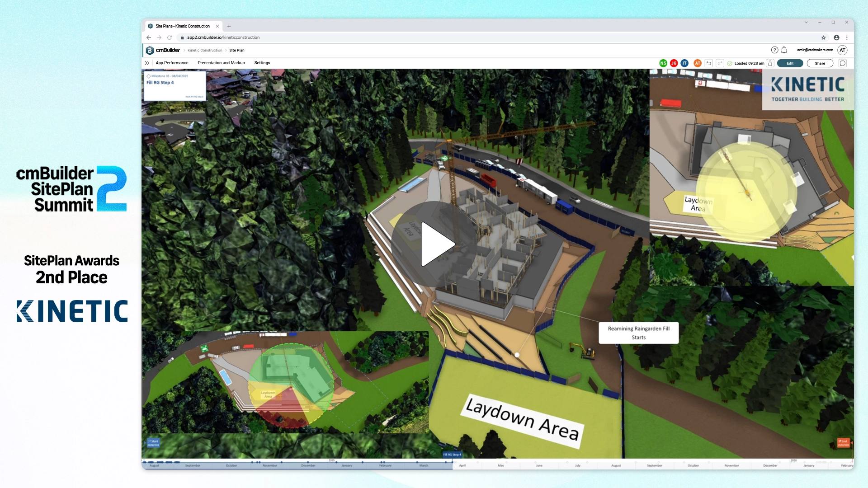Click the Share button
Image resolution: width=868 pixels, height=488 pixels.
pyautogui.click(x=820, y=63)
